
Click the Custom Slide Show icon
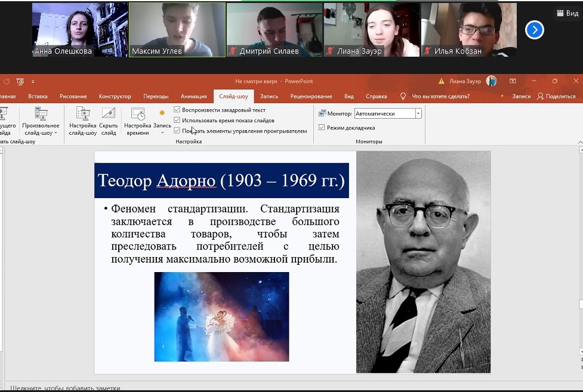coord(41,115)
